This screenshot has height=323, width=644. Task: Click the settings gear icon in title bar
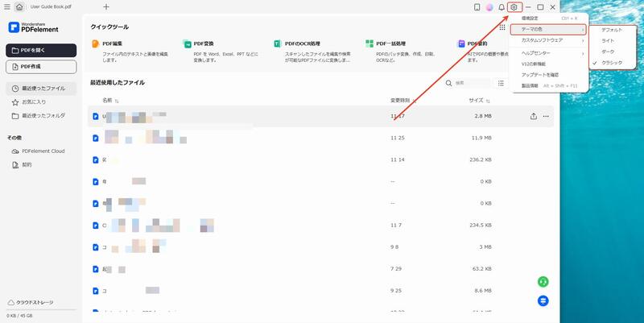[514, 7]
